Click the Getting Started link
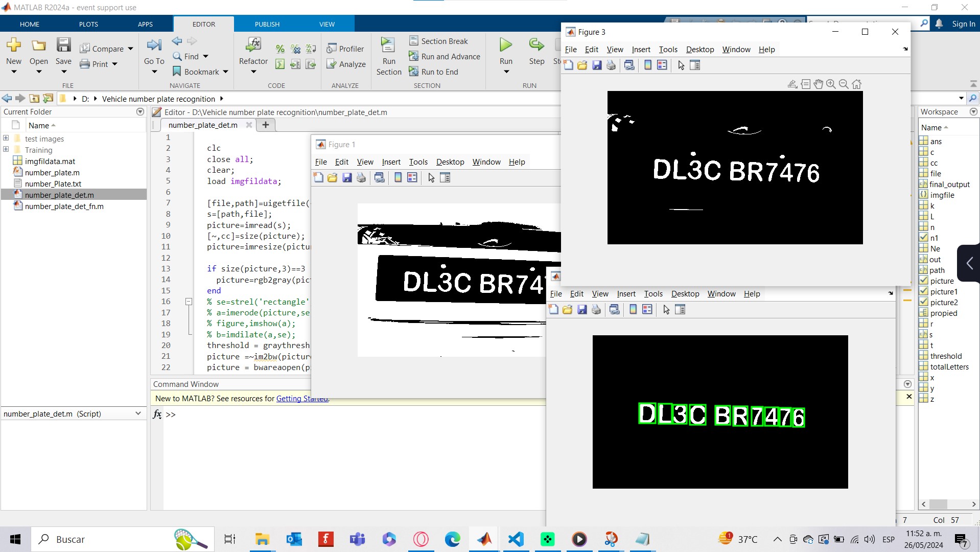 point(302,399)
